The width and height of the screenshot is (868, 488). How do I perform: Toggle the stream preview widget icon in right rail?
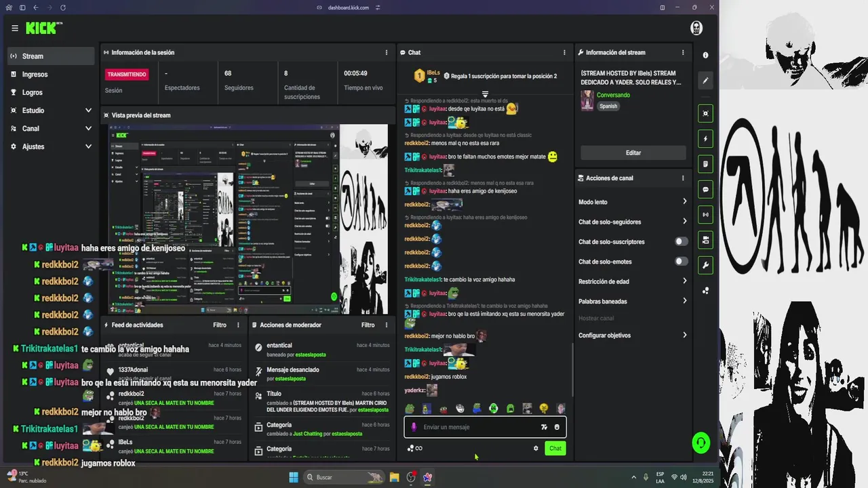coord(705,114)
